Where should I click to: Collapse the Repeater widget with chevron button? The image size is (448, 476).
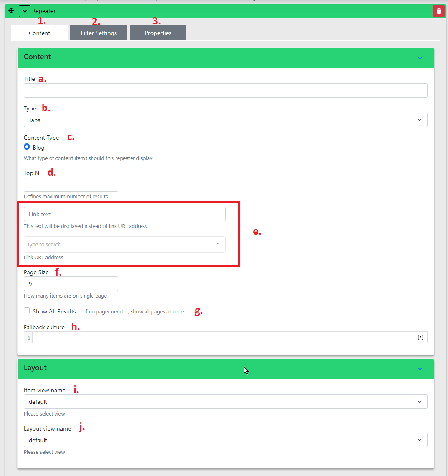[25, 11]
